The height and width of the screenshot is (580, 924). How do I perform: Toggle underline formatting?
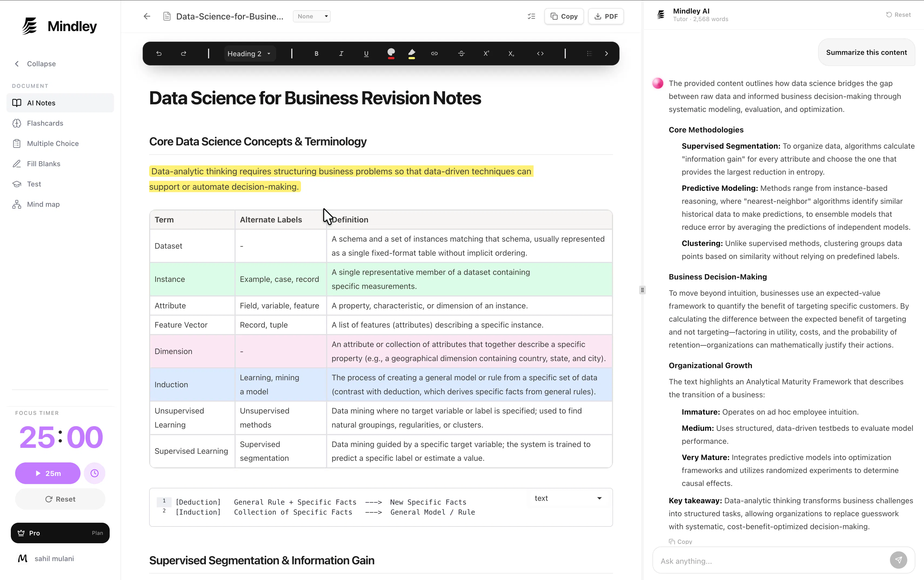click(x=366, y=54)
